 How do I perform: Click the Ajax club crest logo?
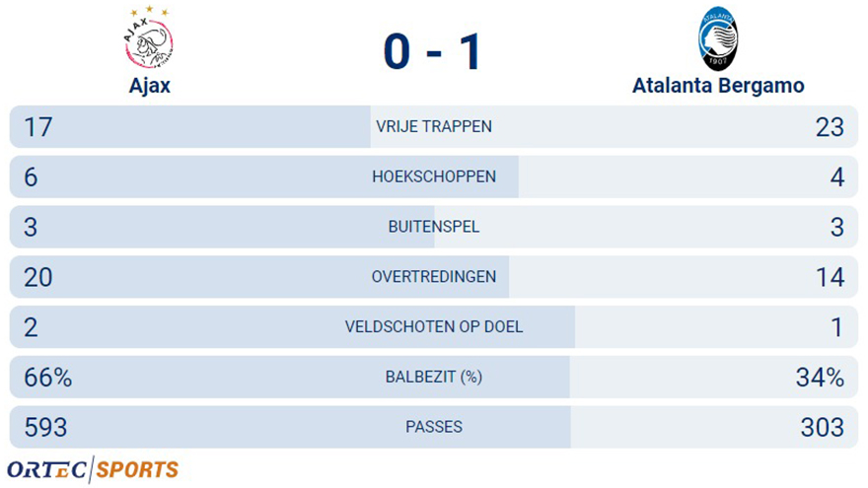pyautogui.click(x=148, y=37)
